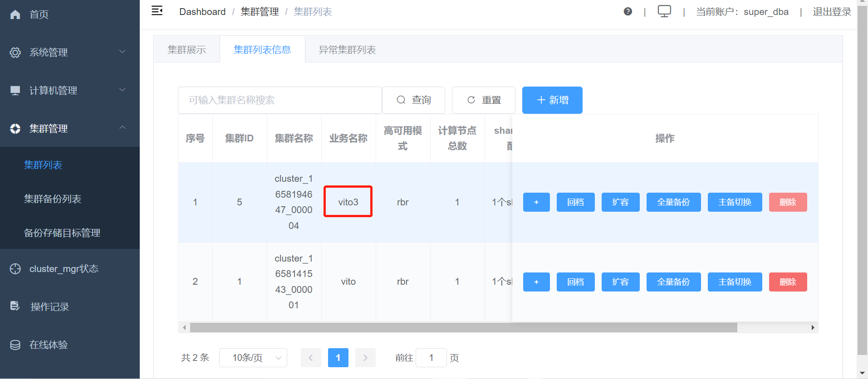Switch to the 集群展示 tab
The height and width of the screenshot is (379, 868).
186,50
